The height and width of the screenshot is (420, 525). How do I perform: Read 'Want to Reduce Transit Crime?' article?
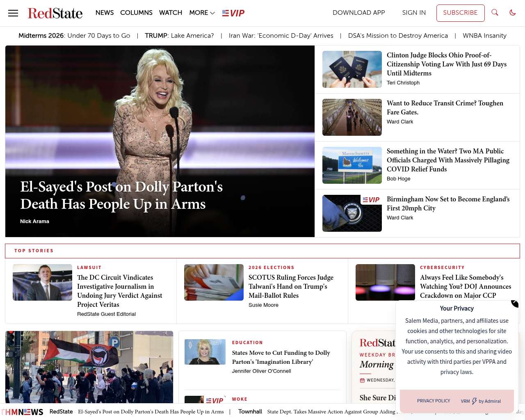[x=445, y=107]
